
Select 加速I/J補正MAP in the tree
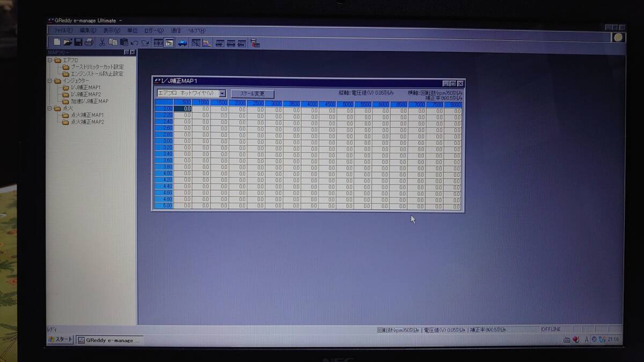[90, 101]
